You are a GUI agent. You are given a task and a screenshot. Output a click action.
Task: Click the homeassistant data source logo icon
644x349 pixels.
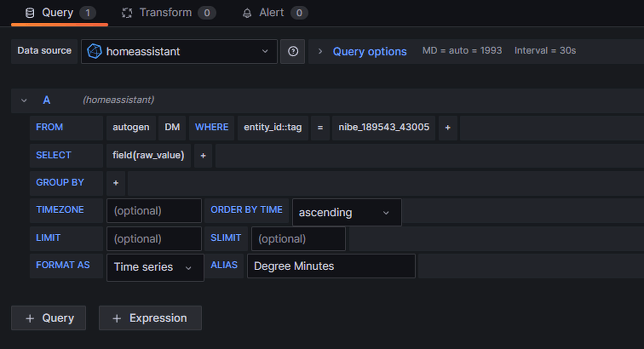[x=94, y=51]
